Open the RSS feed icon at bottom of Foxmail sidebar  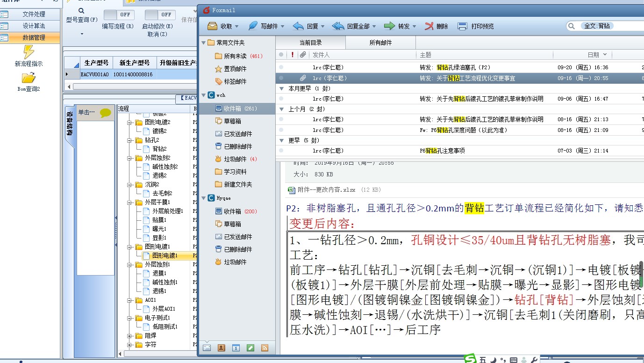pyautogui.click(x=265, y=348)
